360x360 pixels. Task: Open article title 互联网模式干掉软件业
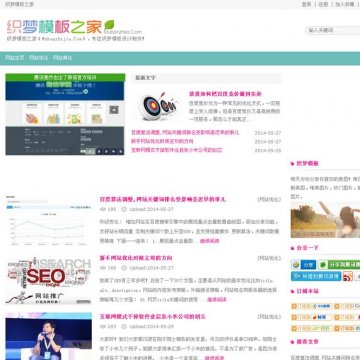pyautogui.click(x=153, y=316)
